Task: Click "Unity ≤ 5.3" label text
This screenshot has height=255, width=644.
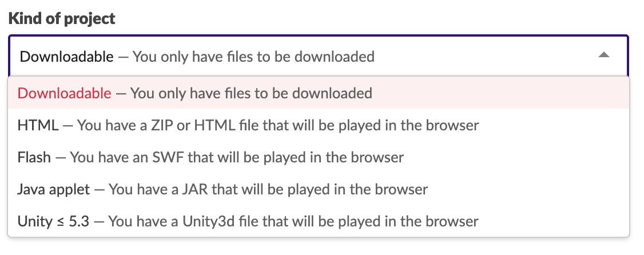Action: (53, 221)
